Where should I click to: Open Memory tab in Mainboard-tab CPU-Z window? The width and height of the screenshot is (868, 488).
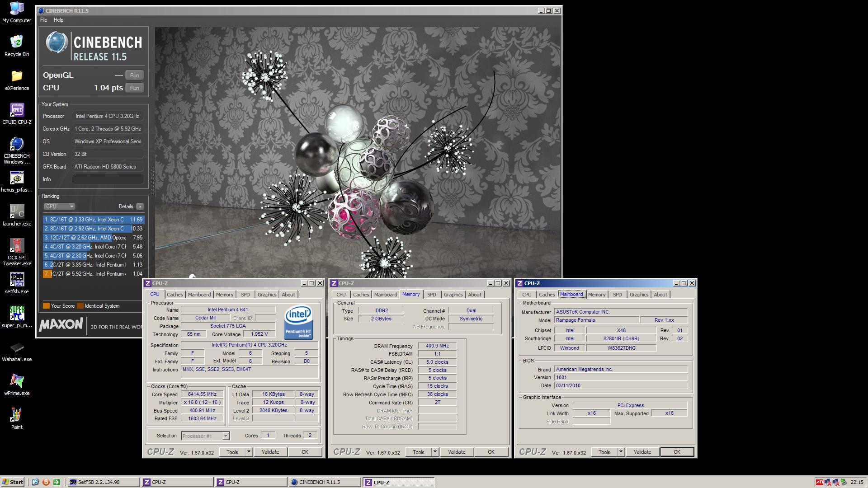[596, 295]
